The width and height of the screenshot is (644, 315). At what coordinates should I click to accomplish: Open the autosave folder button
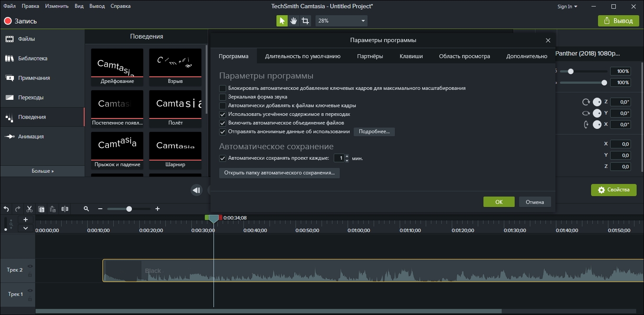click(x=279, y=173)
